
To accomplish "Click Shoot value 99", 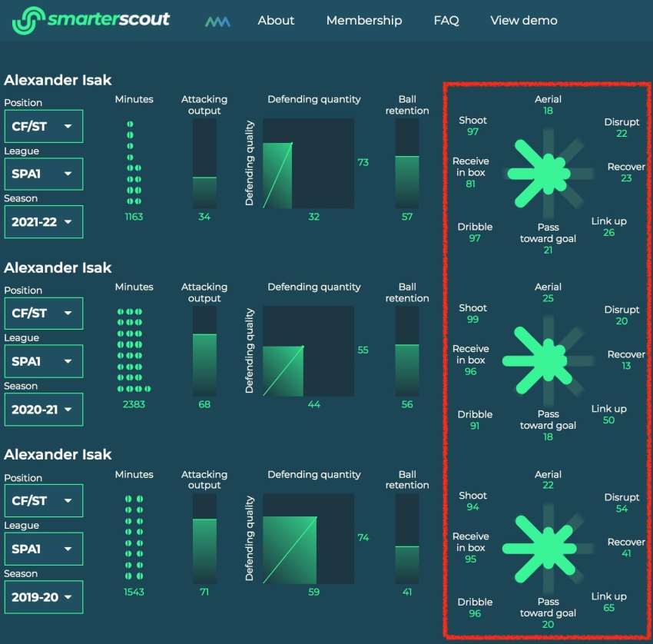I will click(472, 320).
